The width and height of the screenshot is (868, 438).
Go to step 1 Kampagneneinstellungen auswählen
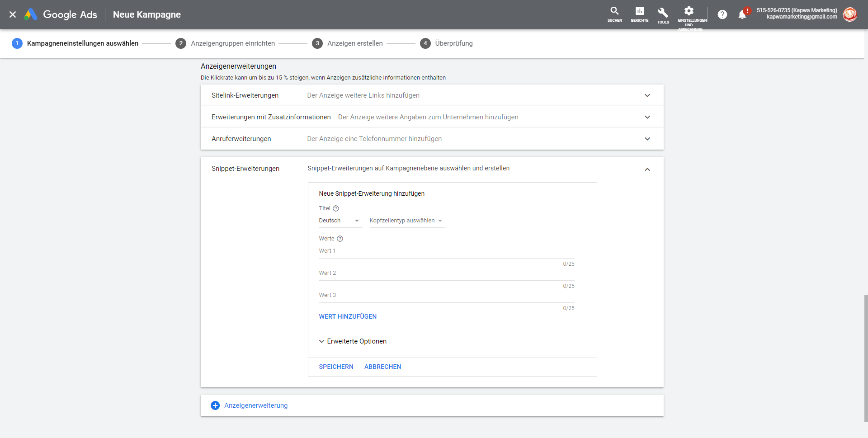click(x=75, y=43)
